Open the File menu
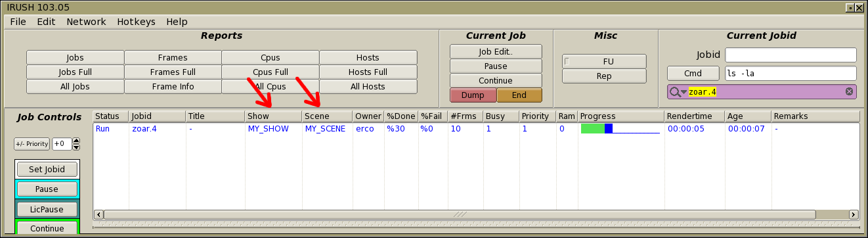 [18, 22]
